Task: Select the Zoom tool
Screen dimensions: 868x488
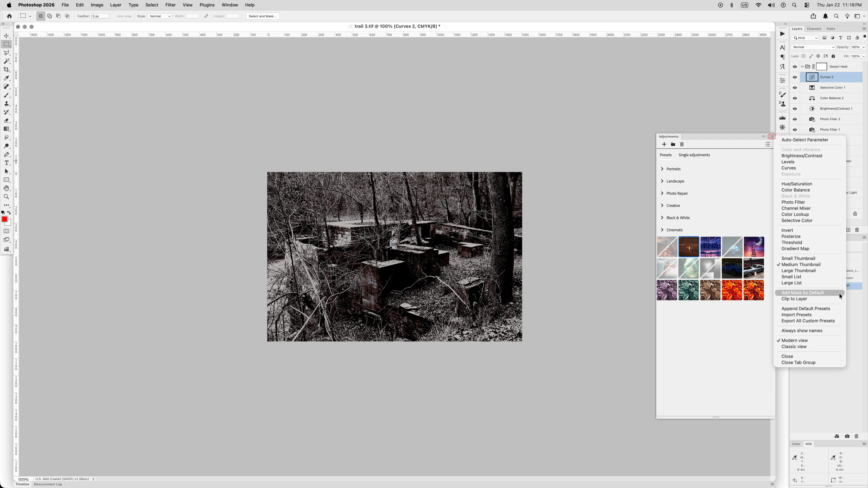Action: [6, 197]
